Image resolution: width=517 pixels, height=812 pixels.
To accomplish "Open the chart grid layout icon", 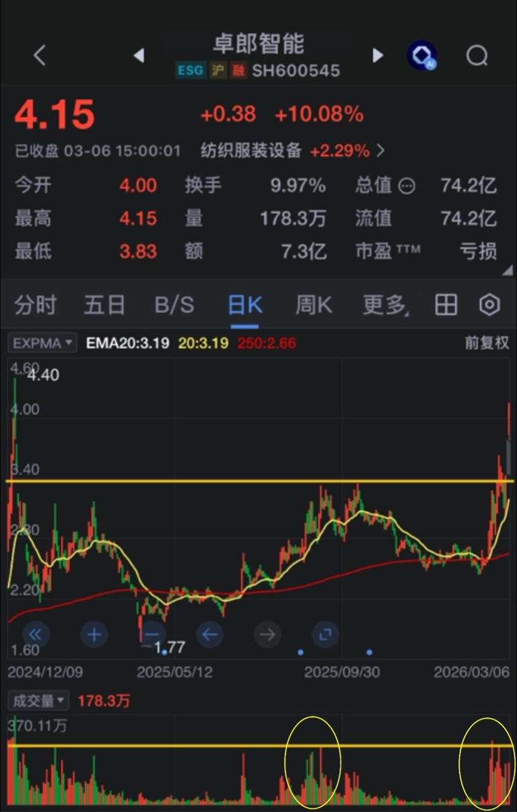I will (x=446, y=305).
